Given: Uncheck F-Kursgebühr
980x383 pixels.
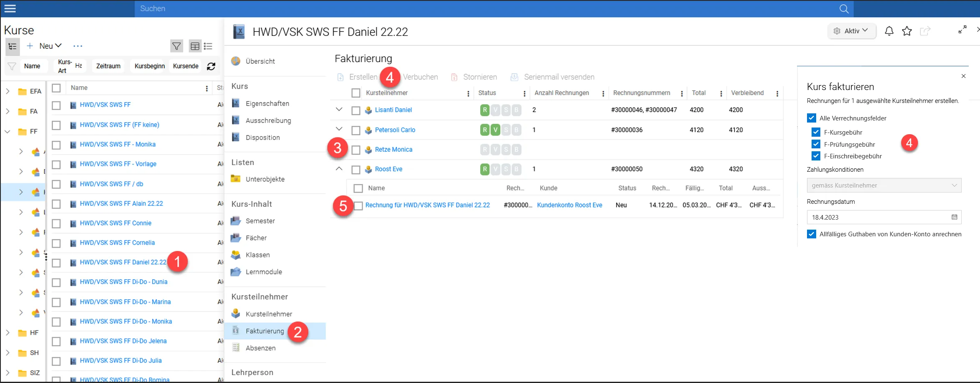Looking at the screenshot, I should tap(816, 132).
